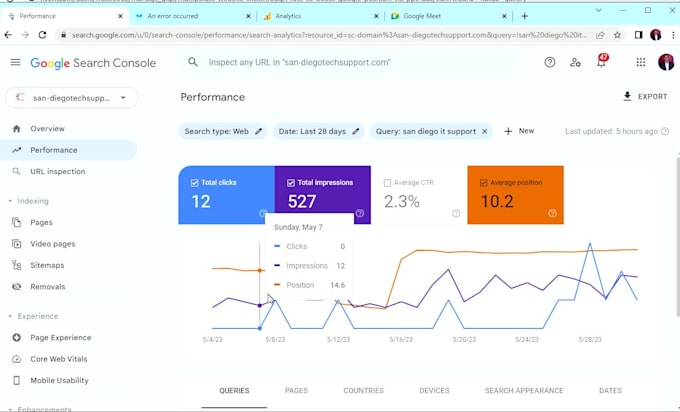
Task: Enable the Average CTR checkbox
Action: (x=387, y=183)
